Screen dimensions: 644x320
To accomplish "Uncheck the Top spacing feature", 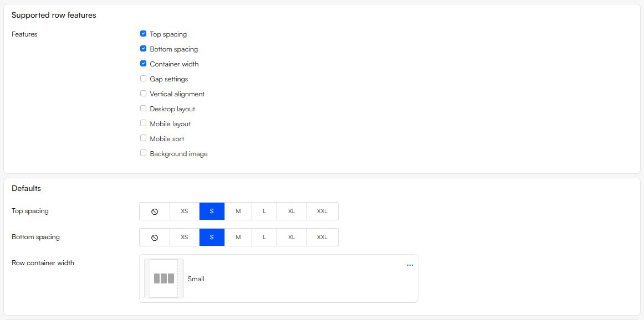I will click(143, 33).
